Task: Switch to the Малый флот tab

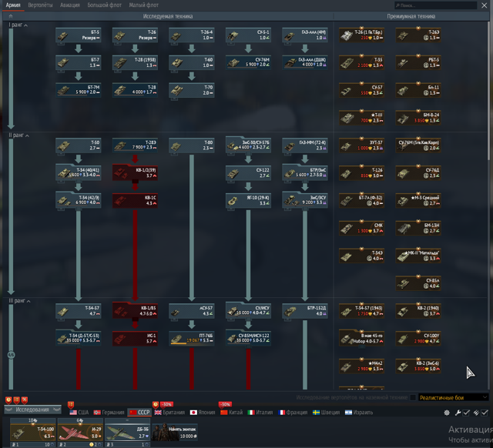Action: tap(144, 5)
